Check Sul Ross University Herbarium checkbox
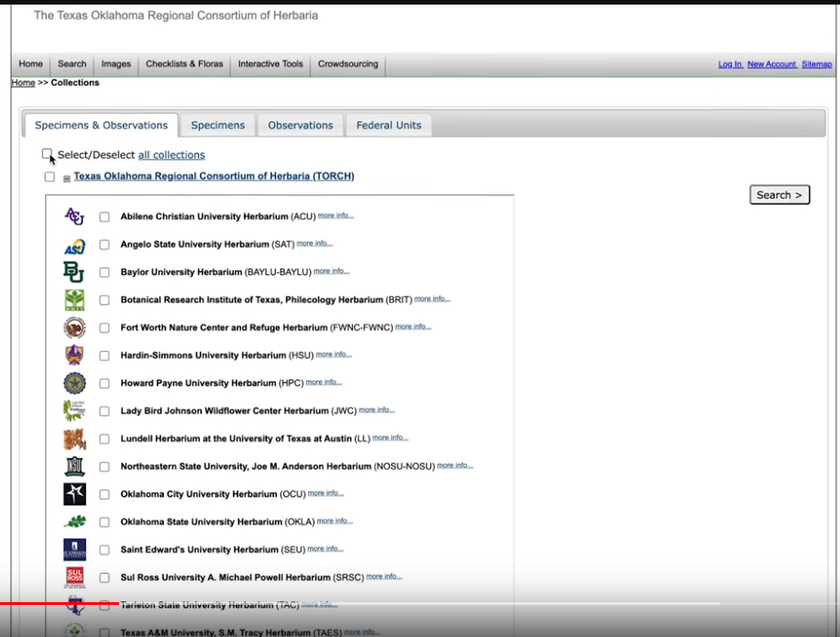This screenshot has height=637, width=840. [105, 577]
